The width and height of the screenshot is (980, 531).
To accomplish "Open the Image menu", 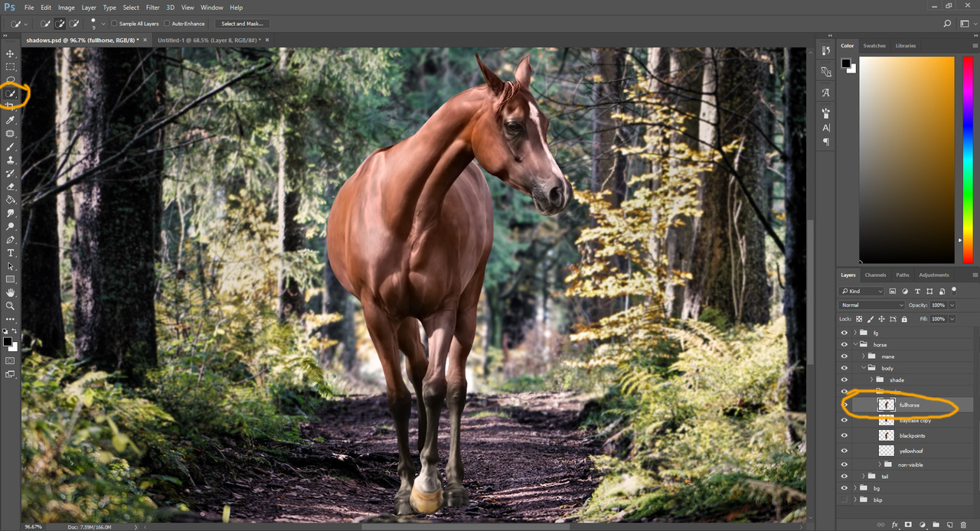I will pyautogui.click(x=67, y=8).
